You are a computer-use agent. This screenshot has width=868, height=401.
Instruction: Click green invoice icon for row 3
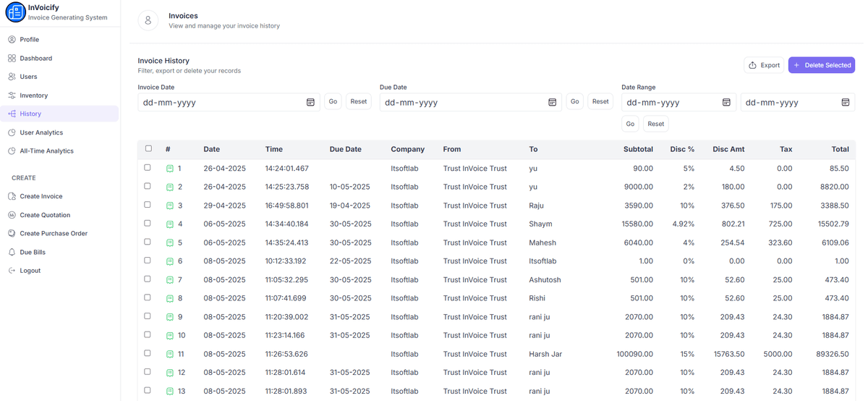(170, 206)
